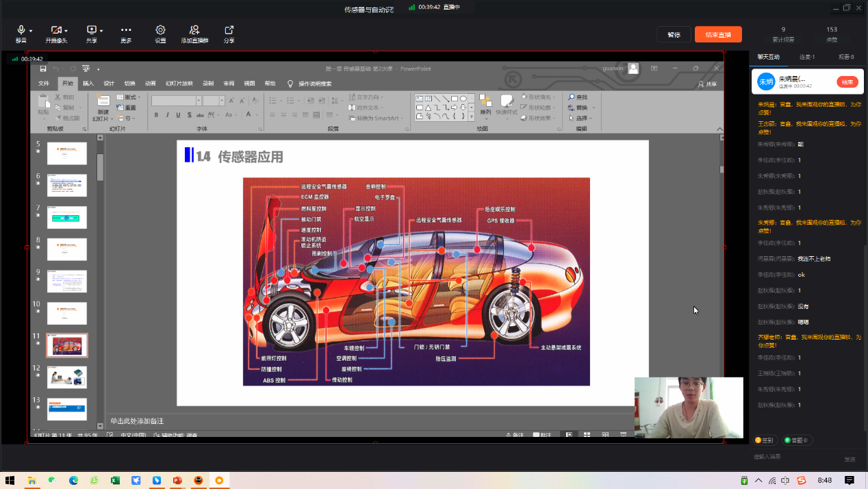Switch to the 观看 viewers tab
Viewport: 868px width, 489px height.
(846, 57)
